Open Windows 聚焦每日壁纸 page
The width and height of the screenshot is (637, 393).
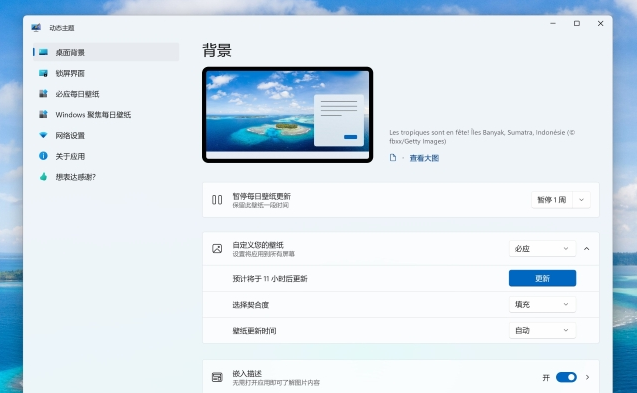(x=106, y=115)
